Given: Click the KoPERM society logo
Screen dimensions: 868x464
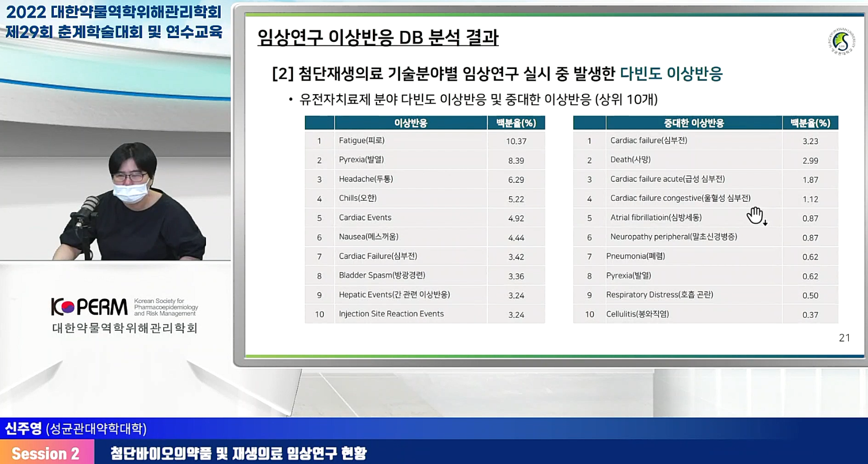Looking at the screenshot, I should point(124,307).
